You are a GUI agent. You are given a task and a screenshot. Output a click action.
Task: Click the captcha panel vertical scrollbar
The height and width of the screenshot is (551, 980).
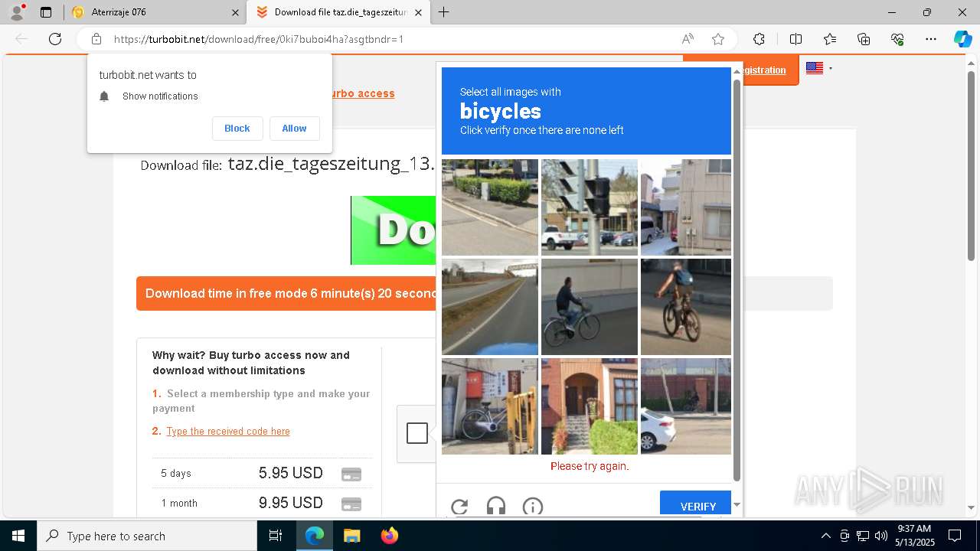737,279
